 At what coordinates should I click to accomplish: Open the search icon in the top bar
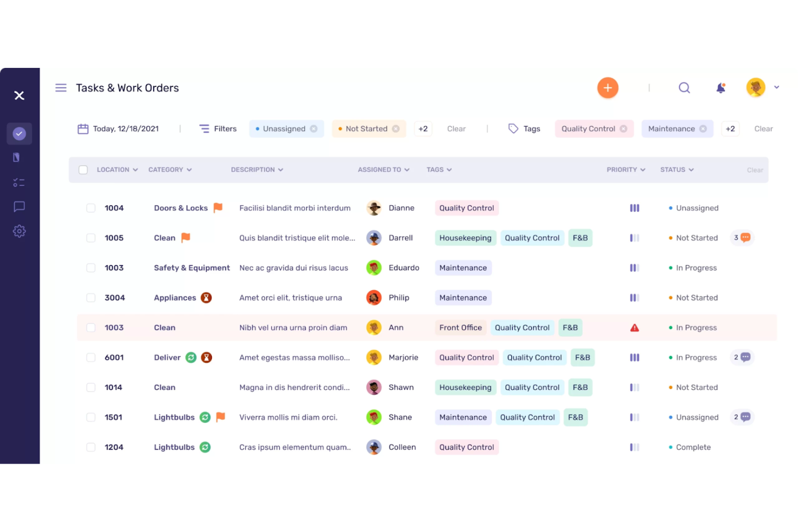[x=684, y=87]
